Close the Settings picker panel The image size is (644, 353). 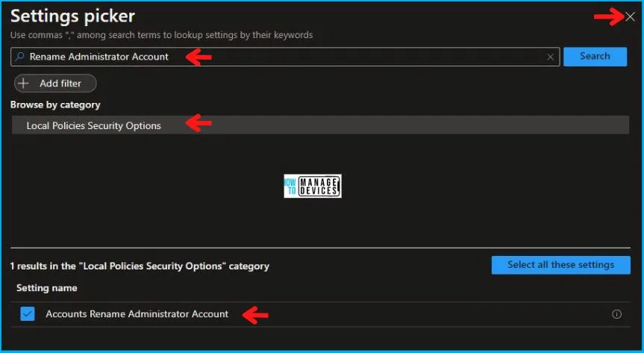tap(630, 16)
